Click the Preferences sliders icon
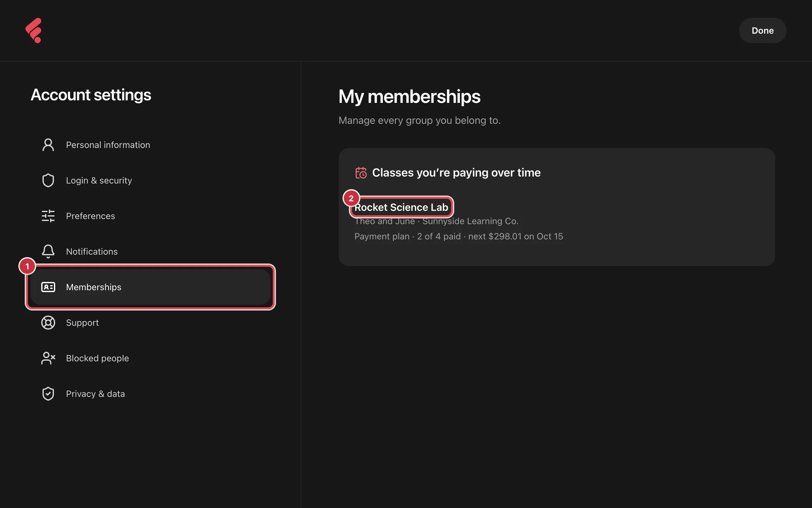812x508 pixels. pos(48,216)
